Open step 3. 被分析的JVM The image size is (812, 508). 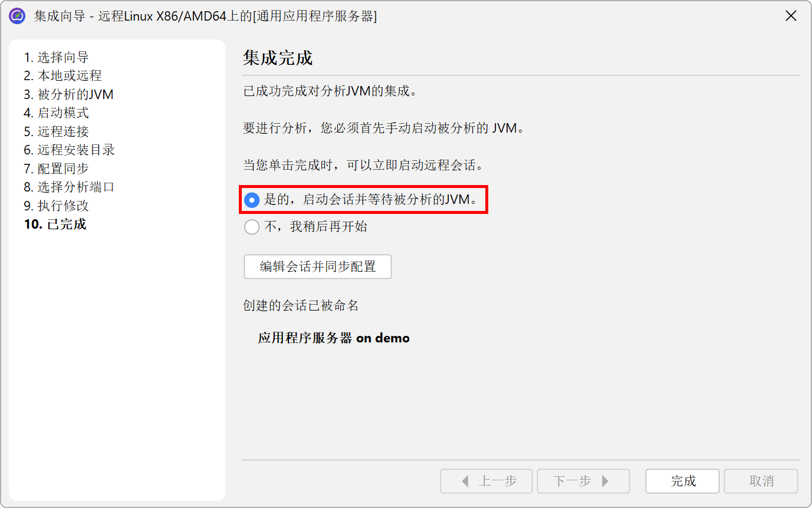[x=69, y=94]
